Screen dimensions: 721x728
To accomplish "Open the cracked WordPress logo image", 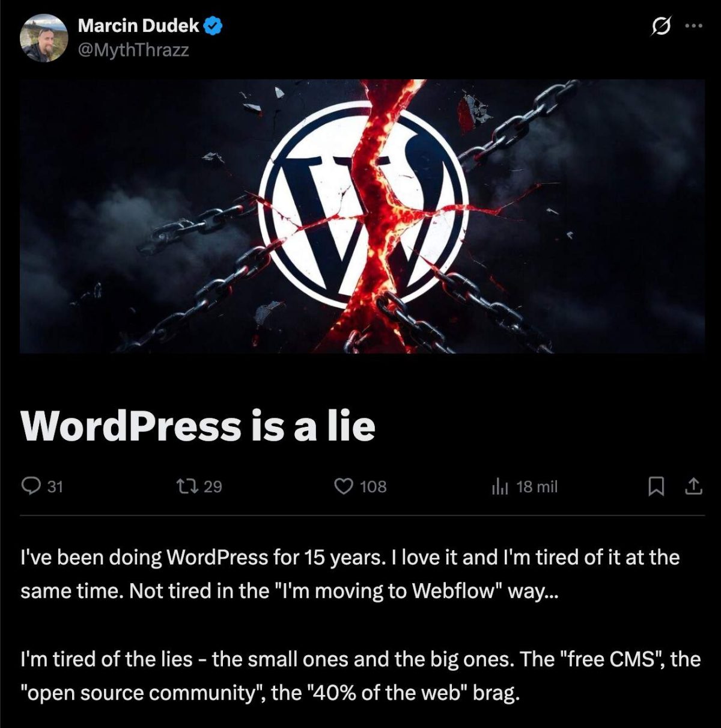I will (x=362, y=216).
